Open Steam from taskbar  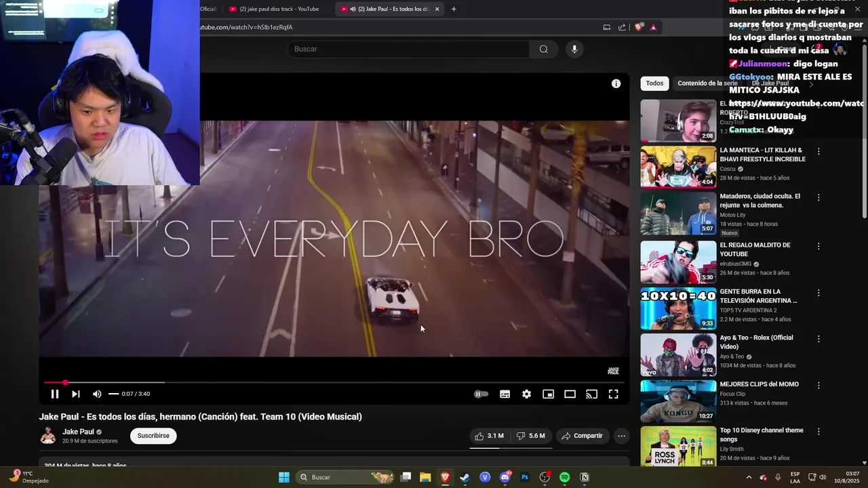465,477
